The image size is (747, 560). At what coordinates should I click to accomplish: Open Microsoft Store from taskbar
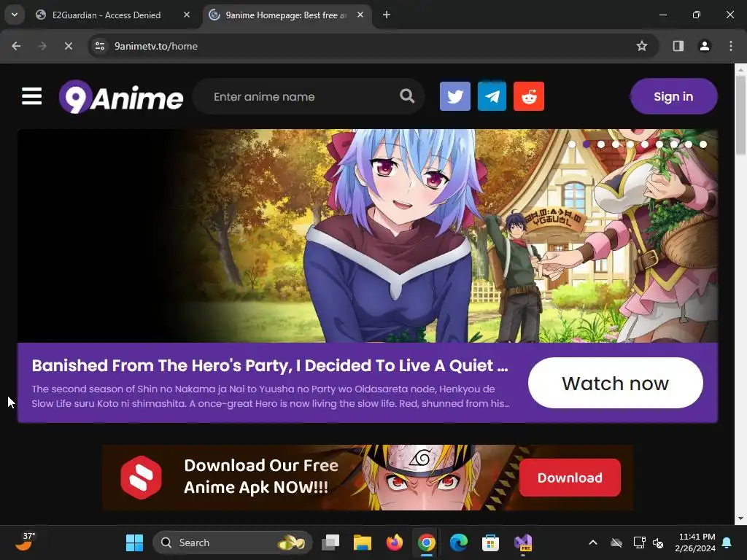[x=490, y=542]
